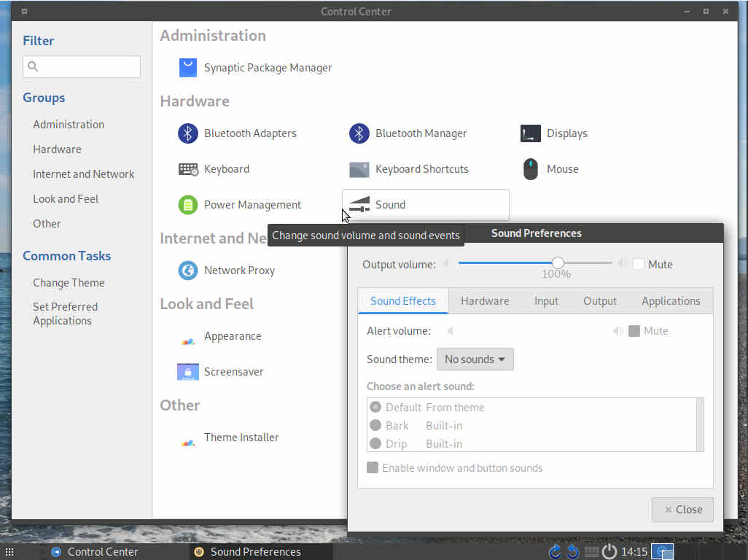Open Power Management battery icon
This screenshot has width=748, height=560.
click(x=187, y=205)
